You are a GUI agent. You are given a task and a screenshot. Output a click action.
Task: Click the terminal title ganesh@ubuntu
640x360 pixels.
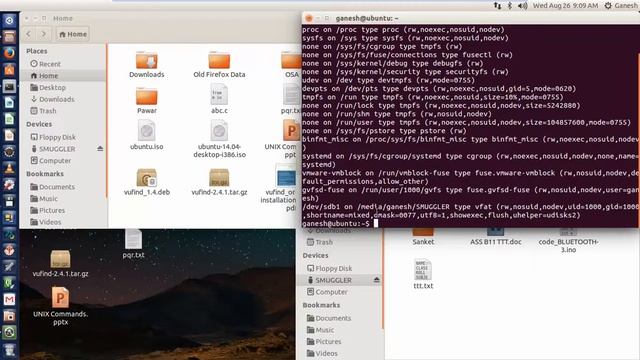tap(367, 18)
